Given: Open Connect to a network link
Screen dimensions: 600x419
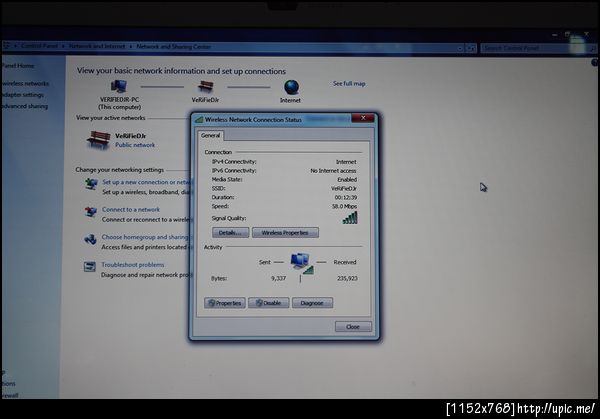Looking at the screenshot, I should tap(131, 210).
